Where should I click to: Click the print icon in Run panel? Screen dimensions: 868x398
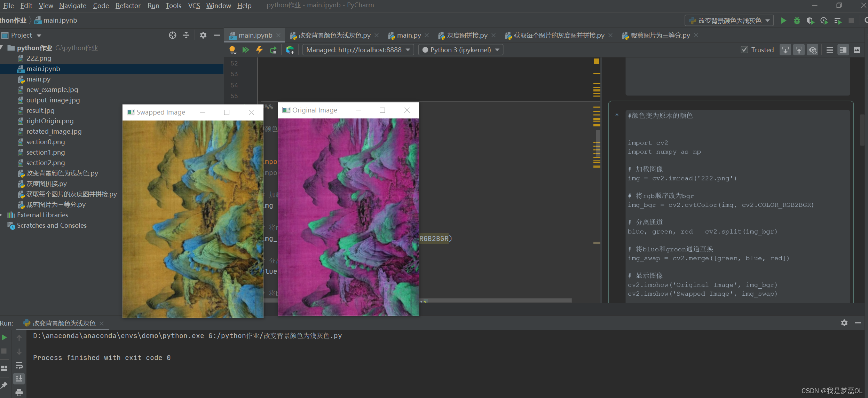click(19, 393)
